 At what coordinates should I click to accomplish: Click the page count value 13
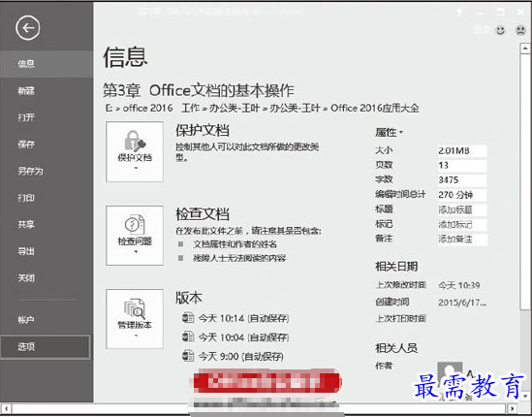point(462,166)
